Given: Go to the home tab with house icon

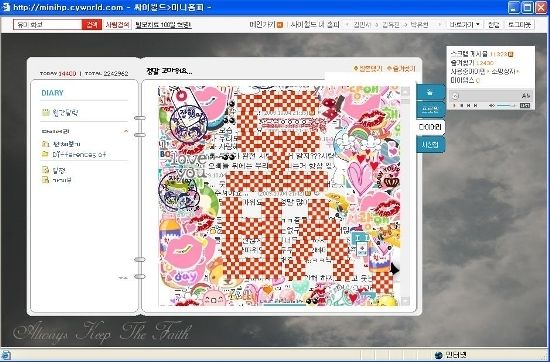Looking at the screenshot, I should (x=430, y=93).
